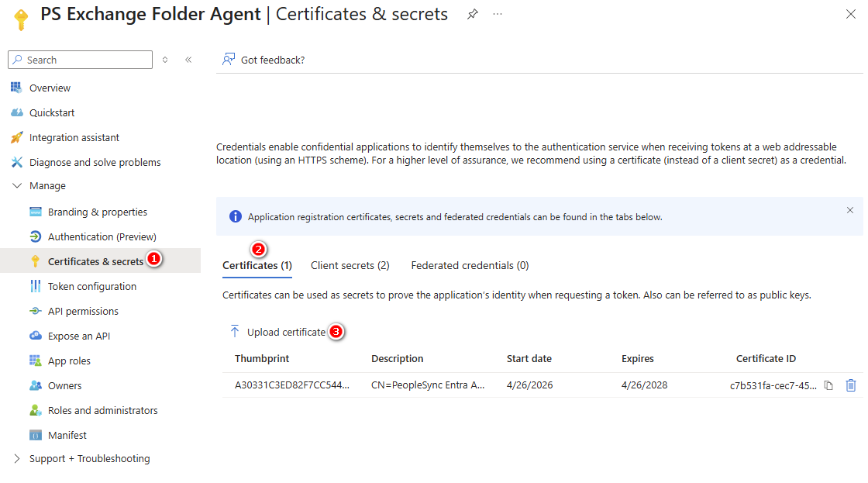Image resolution: width=868 pixels, height=483 pixels.
Task: Click the Description column header
Action: pos(398,359)
